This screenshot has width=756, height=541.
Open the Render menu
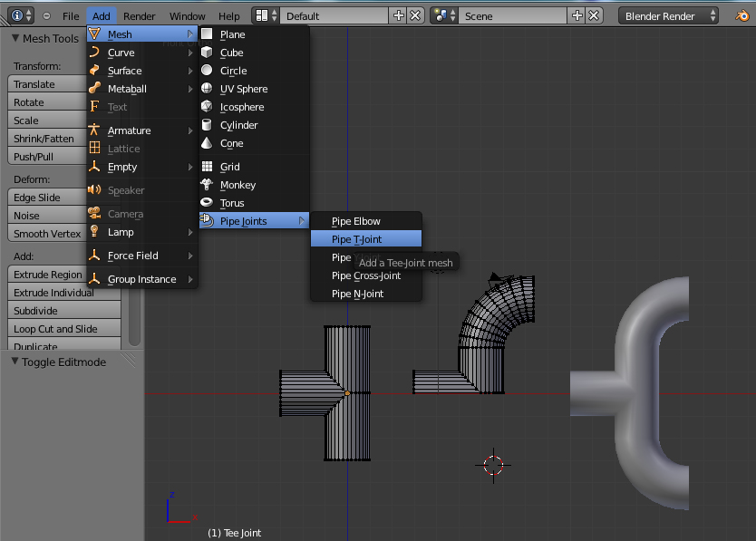click(x=140, y=16)
